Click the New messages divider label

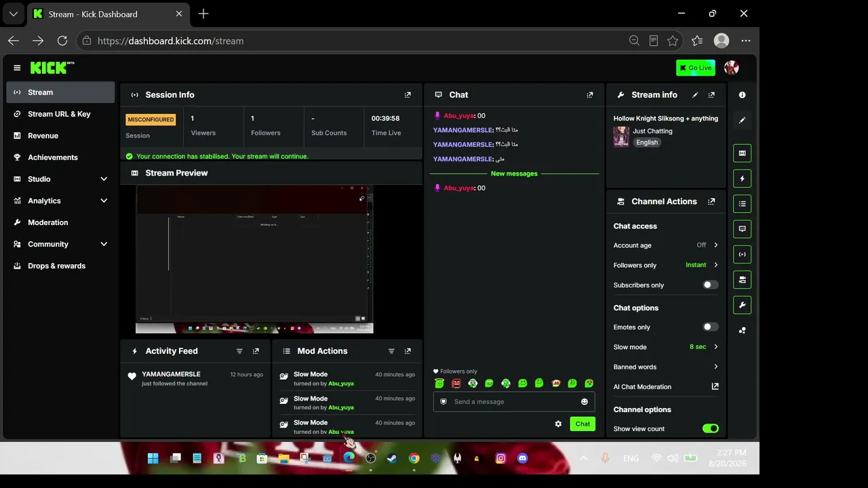tap(514, 174)
